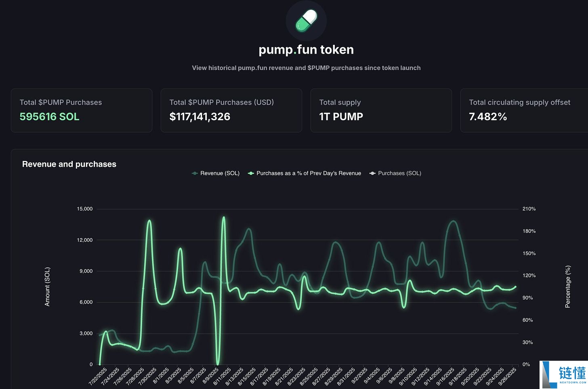The width and height of the screenshot is (588, 389).
Task: Click the 8/1/2025 date label on the x-axis
Action: pyautogui.click(x=160, y=375)
